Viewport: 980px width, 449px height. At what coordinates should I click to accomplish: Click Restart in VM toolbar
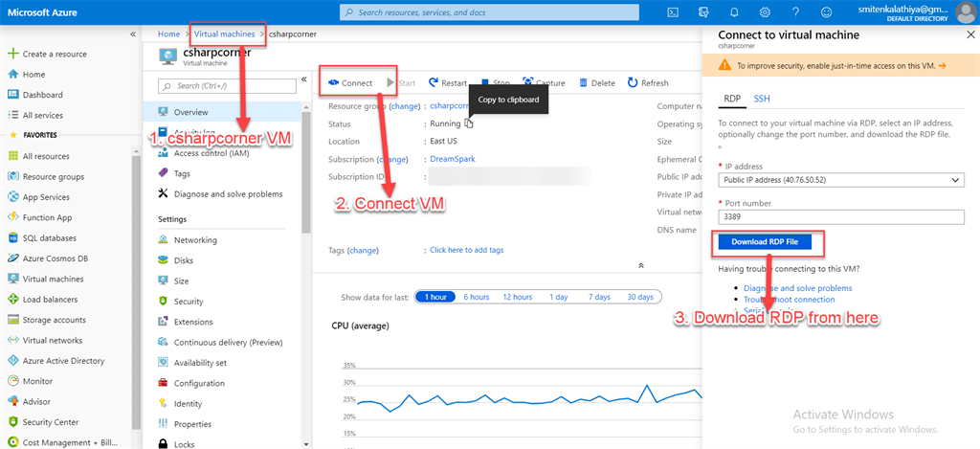[x=448, y=82]
